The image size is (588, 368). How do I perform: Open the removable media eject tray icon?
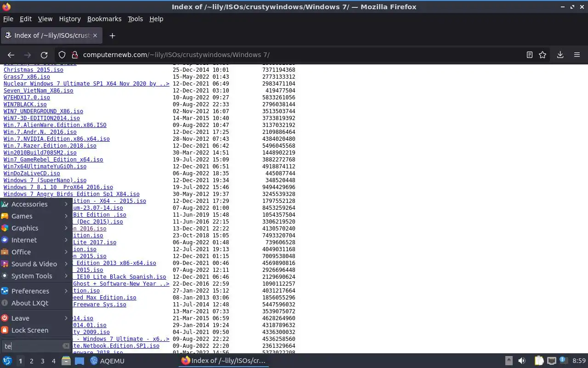click(x=509, y=361)
